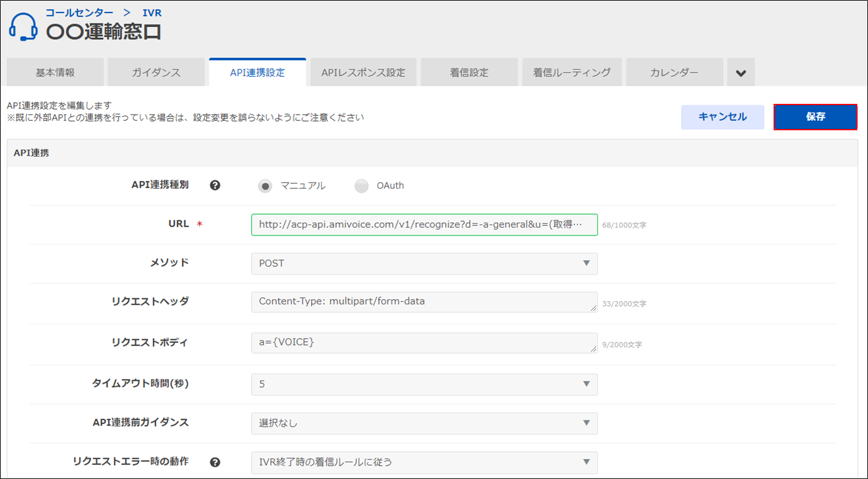Open the API連携前ガイダンス dropdown

pos(424,423)
